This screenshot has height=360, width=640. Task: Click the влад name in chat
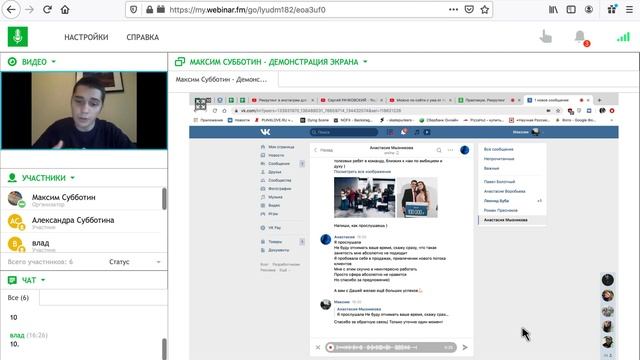tap(17, 335)
